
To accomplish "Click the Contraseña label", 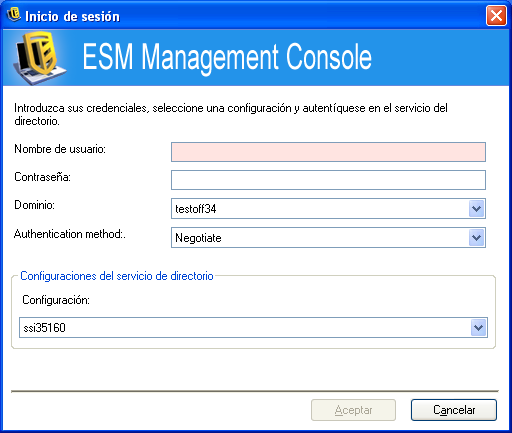I will coord(42,177).
